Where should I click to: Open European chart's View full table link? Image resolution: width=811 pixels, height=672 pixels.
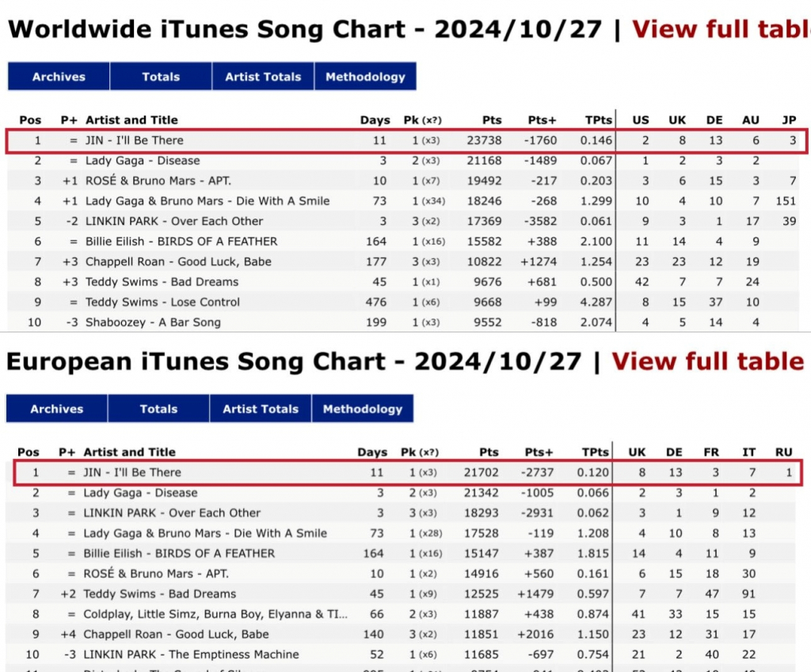tap(707, 362)
